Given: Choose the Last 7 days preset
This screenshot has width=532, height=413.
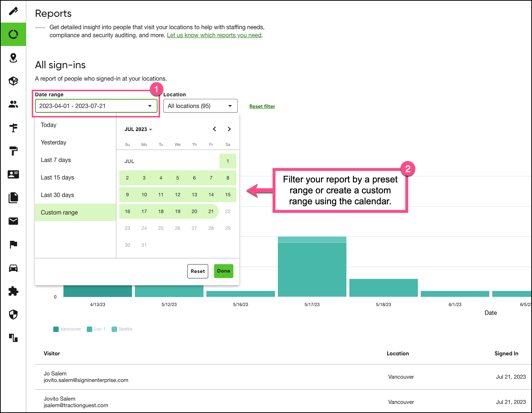Looking at the screenshot, I should (55, 160).
